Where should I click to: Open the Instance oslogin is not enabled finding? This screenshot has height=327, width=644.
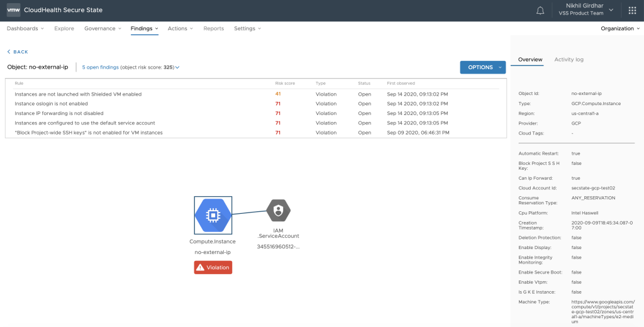[x=52, y=104]
